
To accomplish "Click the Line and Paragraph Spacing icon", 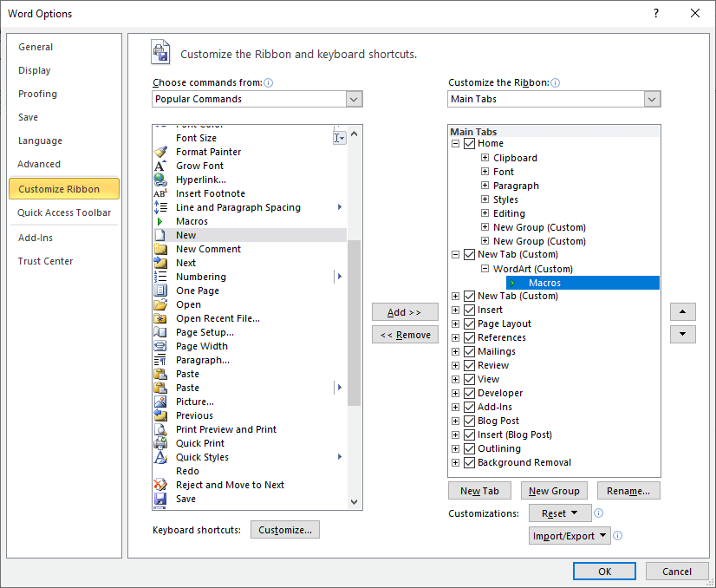I will (x=160, y=207).
